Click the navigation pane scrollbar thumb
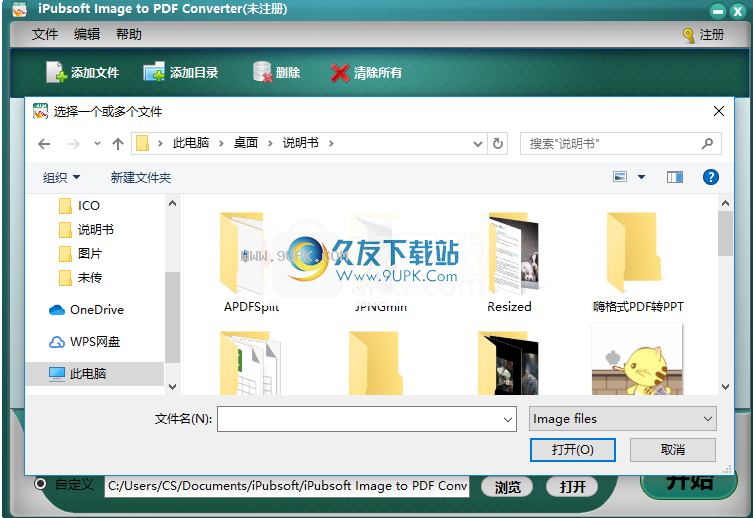Screen dimensions: 753x518 tap(172, 317)
